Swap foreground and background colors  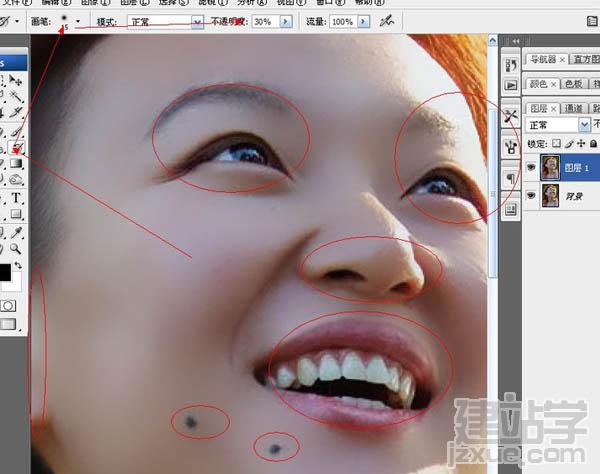pos(18,265)
